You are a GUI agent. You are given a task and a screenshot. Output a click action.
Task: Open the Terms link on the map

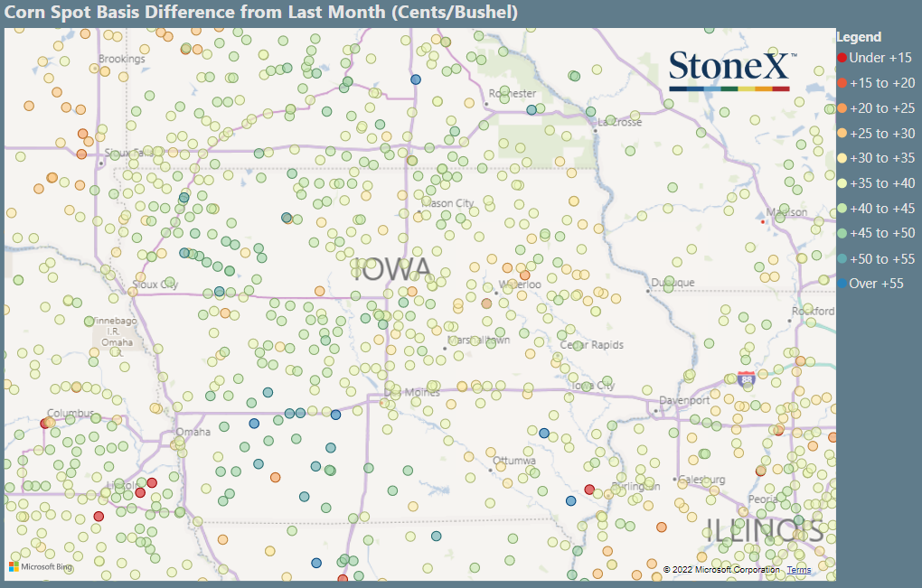(798, 570)
